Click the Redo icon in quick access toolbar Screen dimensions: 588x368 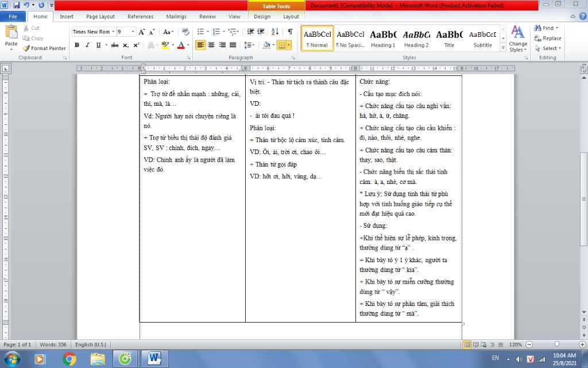[x=41, y=5]
